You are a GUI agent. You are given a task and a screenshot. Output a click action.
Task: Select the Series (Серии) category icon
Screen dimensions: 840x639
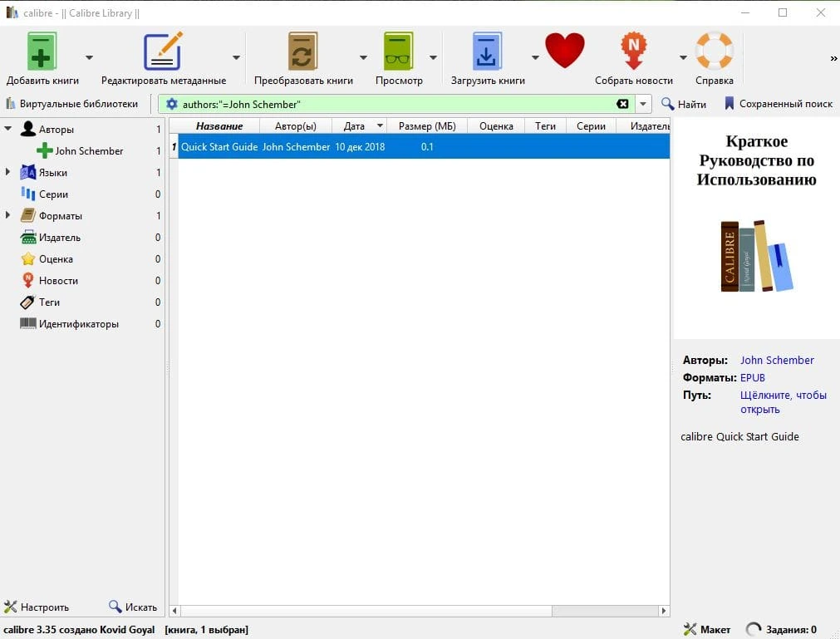click(x=28, y=194)
